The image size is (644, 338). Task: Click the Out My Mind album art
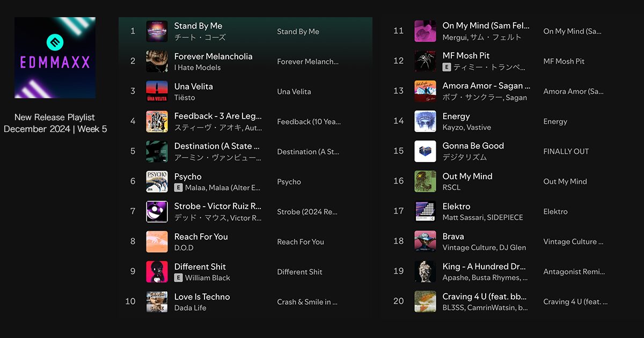tap(425, 181)
